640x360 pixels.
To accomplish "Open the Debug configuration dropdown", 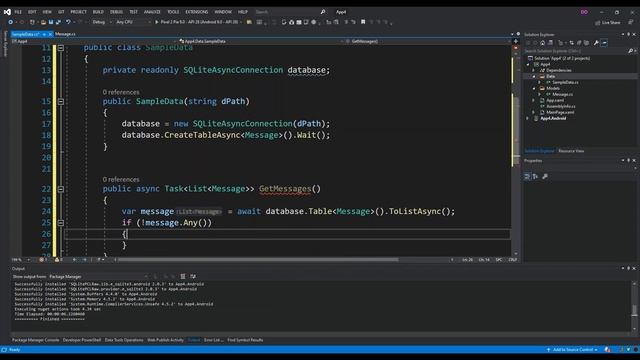I will pos(102,22).
